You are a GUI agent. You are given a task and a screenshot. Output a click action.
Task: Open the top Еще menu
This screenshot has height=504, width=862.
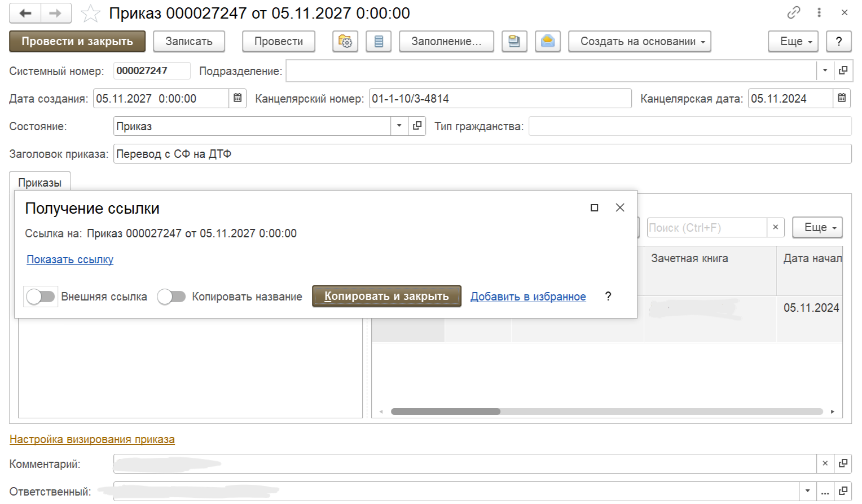click(x=793, y=42)
